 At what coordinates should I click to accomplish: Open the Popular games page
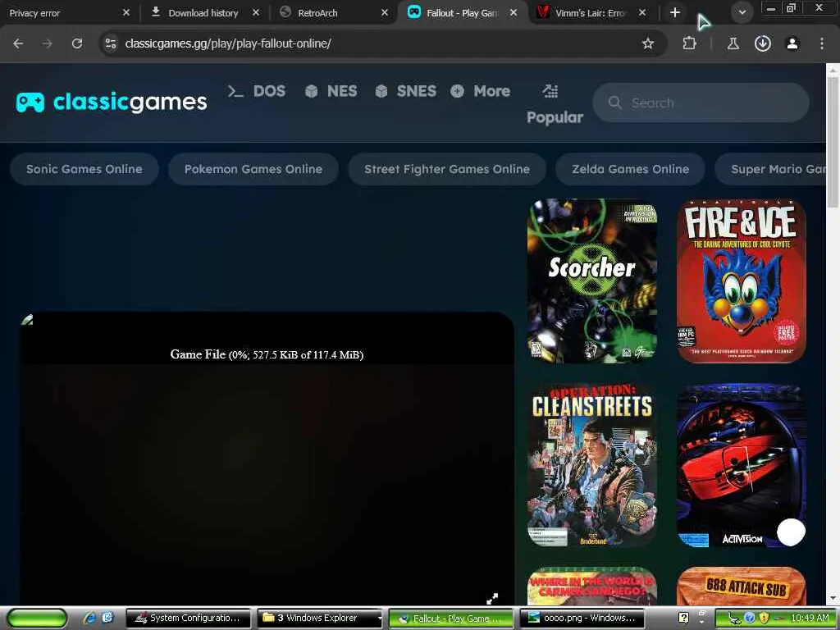pyautogui.click(x=554, y=104)
